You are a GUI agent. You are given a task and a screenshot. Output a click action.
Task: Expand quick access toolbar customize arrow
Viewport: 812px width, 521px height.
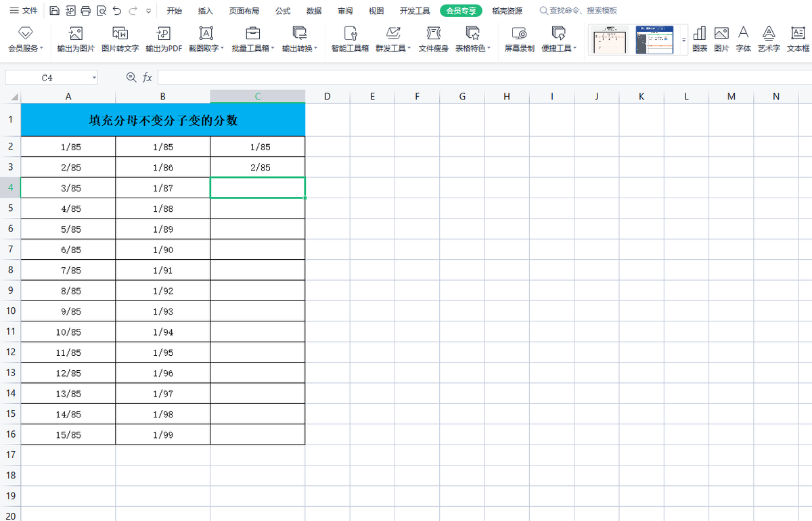coord(148,11)
